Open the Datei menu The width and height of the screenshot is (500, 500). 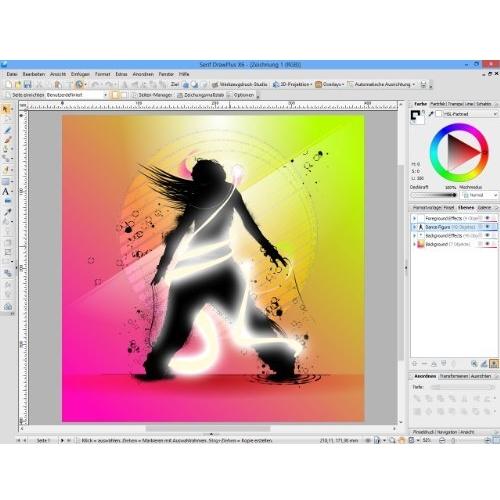click(x=12, y=74)
